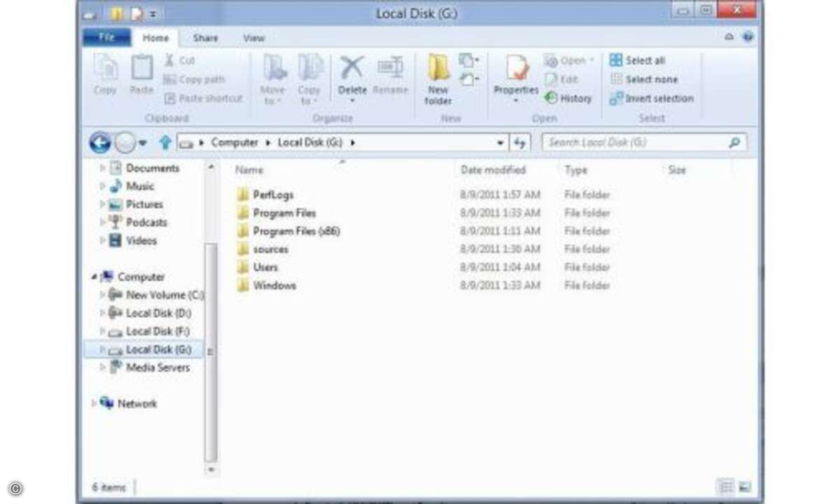Expand the Music library node
Screen dimensions: 840x504
click(x=103, y=186)
